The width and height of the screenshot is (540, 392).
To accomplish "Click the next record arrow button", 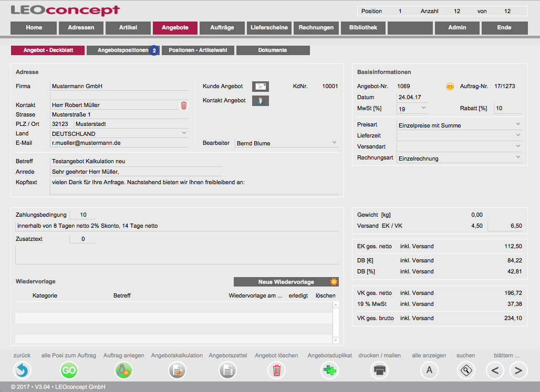I will pyautogui.click(x=518, y=370).
